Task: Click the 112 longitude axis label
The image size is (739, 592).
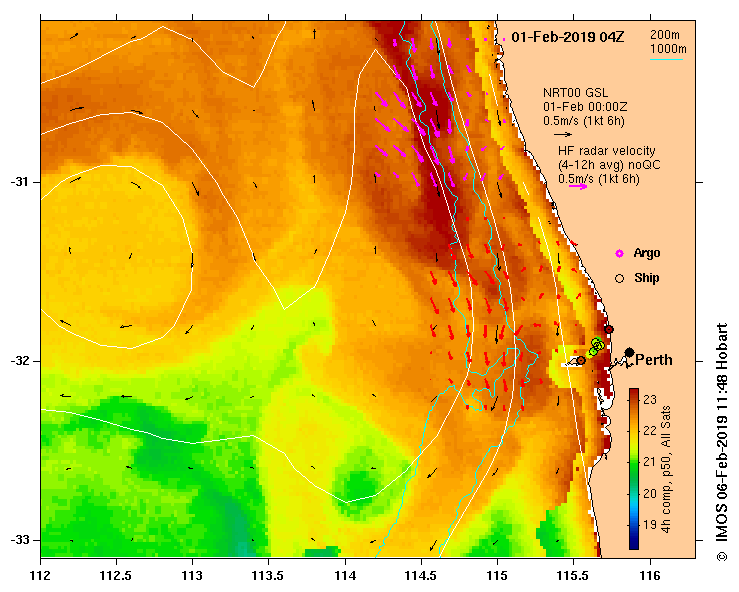Action: coord(41,576)
